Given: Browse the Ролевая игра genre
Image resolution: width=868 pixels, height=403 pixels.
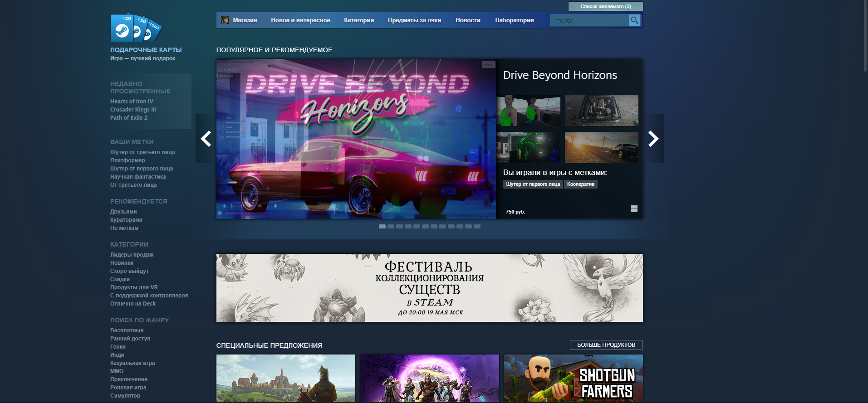Looking at the screenshot, I should pos(128,388).
